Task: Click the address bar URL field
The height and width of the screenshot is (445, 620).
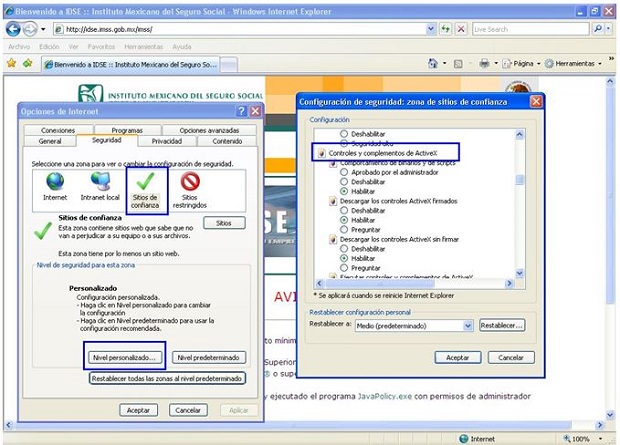Action: pyautogui.click(x=240, y=29)
